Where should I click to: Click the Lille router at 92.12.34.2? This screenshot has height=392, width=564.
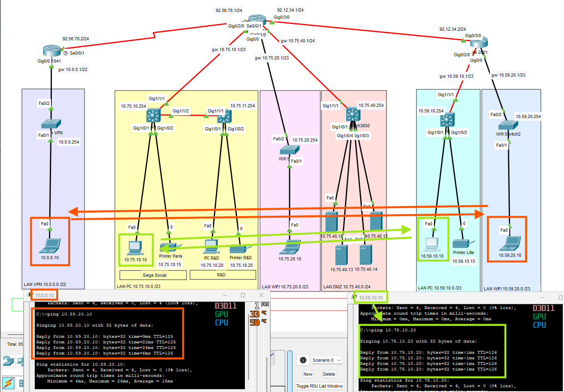click(x=479, y=42)
